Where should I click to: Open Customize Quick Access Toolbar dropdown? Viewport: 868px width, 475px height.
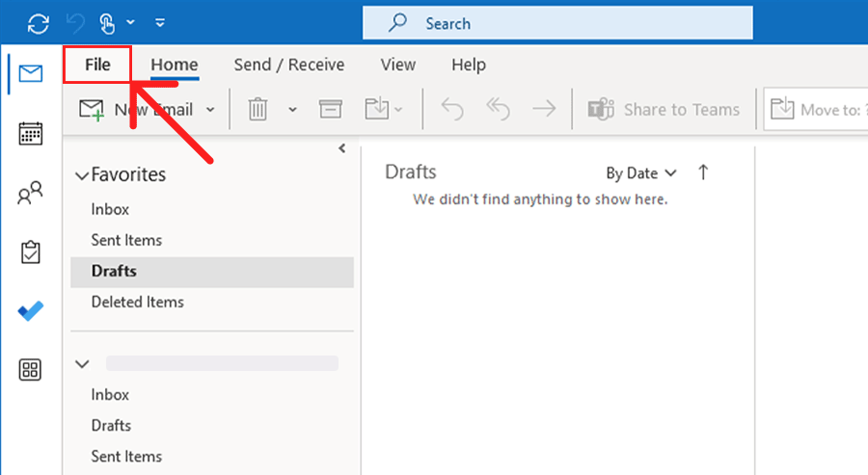160,23
